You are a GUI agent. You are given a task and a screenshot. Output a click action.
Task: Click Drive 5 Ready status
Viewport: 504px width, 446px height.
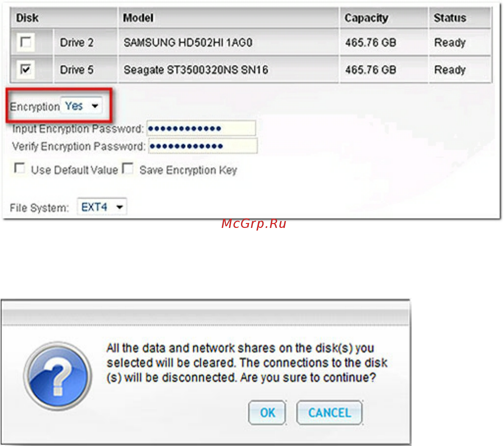tap(450, 70)
